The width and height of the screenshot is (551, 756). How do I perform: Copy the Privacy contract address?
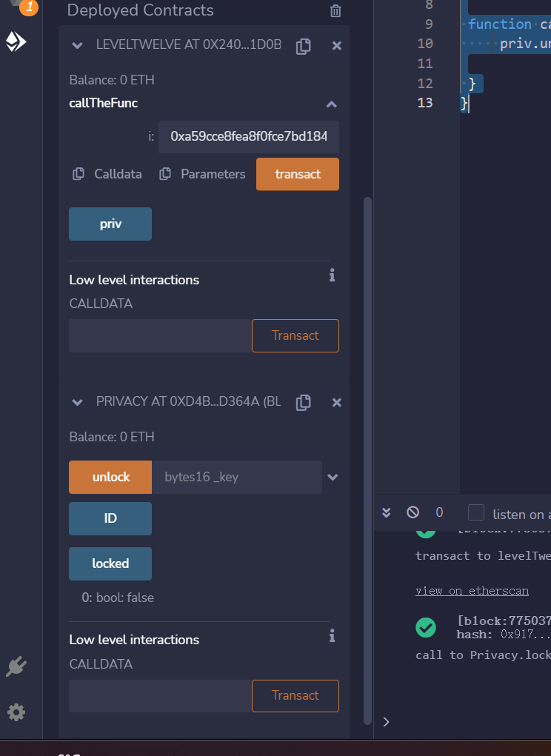click(x=303, y=402)
